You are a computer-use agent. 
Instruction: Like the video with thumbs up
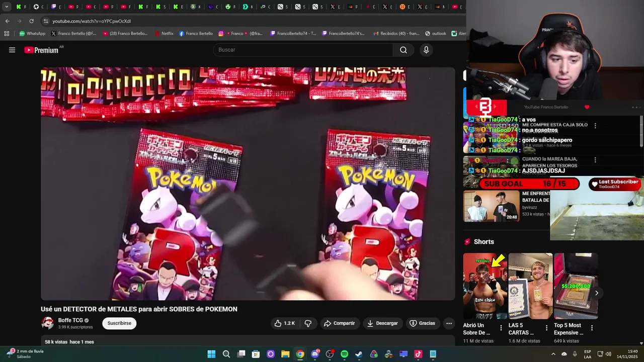[x=285, y=323]
